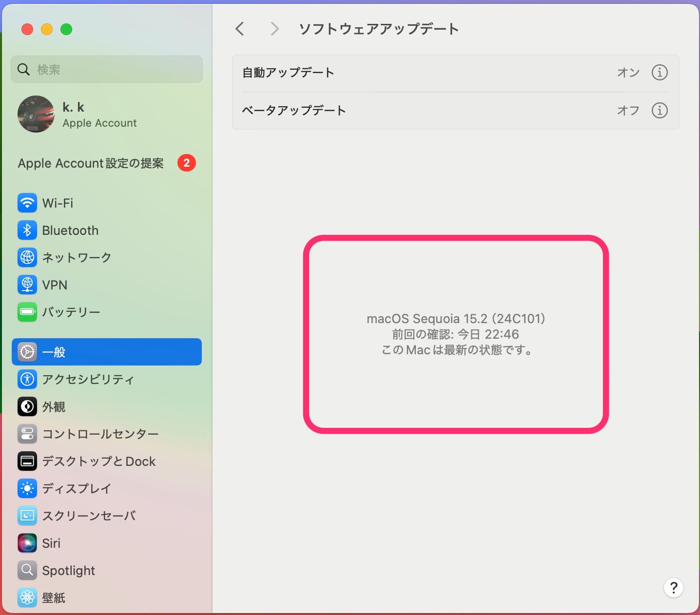Click the VPN icon in sidebar
Screen dimensions: 700x615
(x=27, y=285)
